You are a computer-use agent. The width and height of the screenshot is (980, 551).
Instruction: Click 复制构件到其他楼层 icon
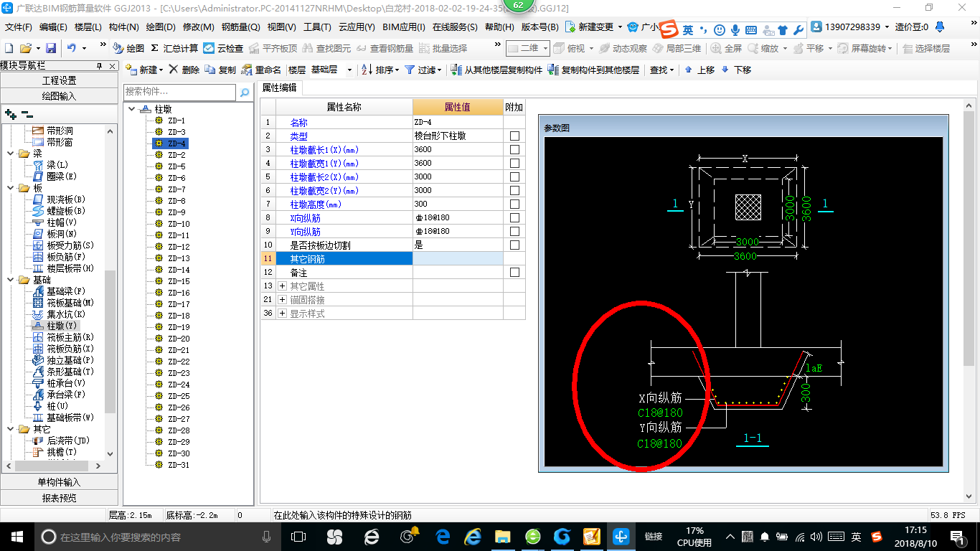(x=553, y=70)
